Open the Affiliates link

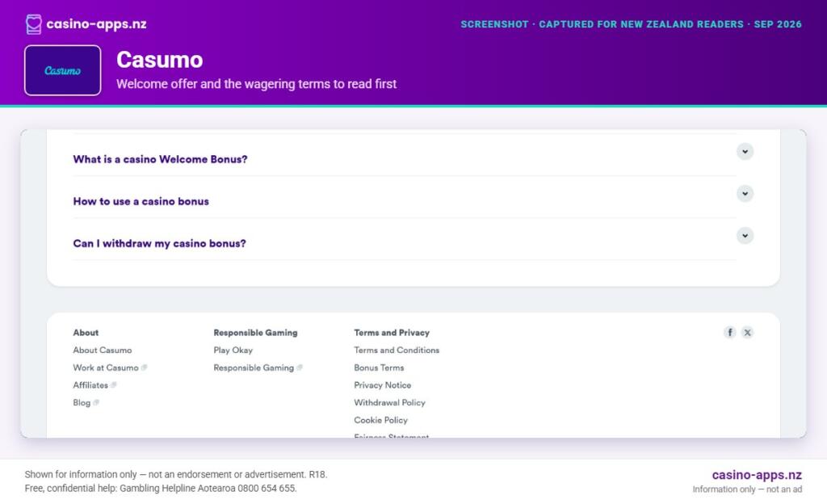click(90, 384)
